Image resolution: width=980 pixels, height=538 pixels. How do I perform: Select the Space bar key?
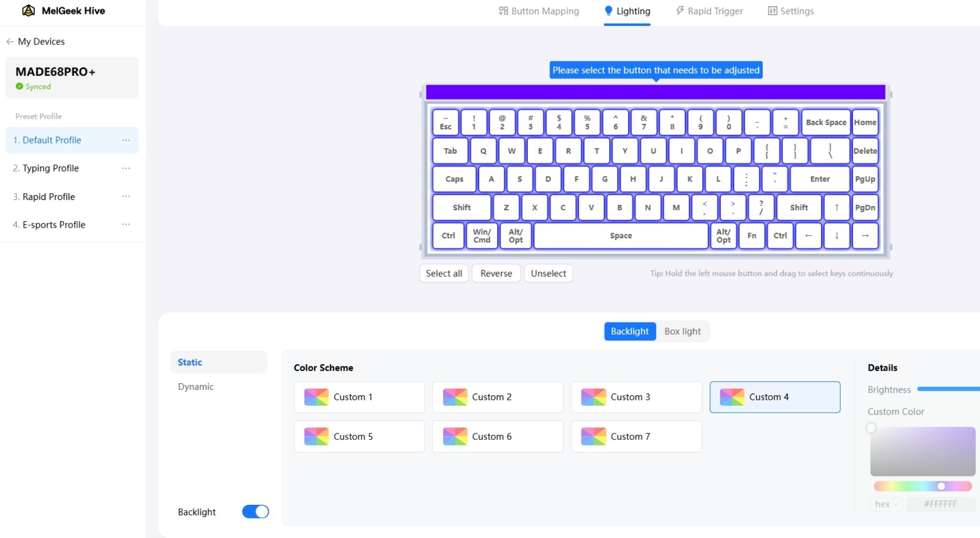point(621,236)
